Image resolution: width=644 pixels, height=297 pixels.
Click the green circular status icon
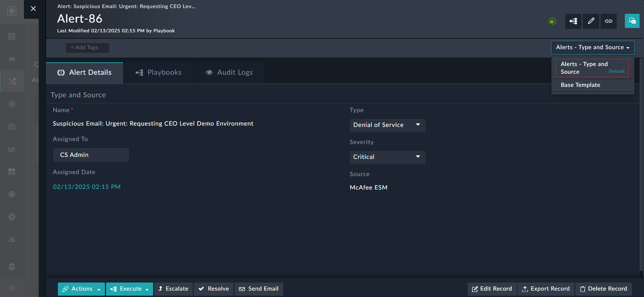pos(552,21)
